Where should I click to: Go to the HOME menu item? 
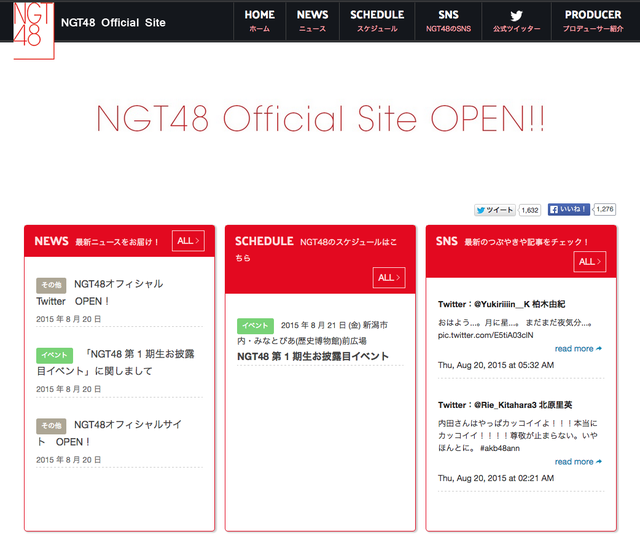click(x=260, y=21)
